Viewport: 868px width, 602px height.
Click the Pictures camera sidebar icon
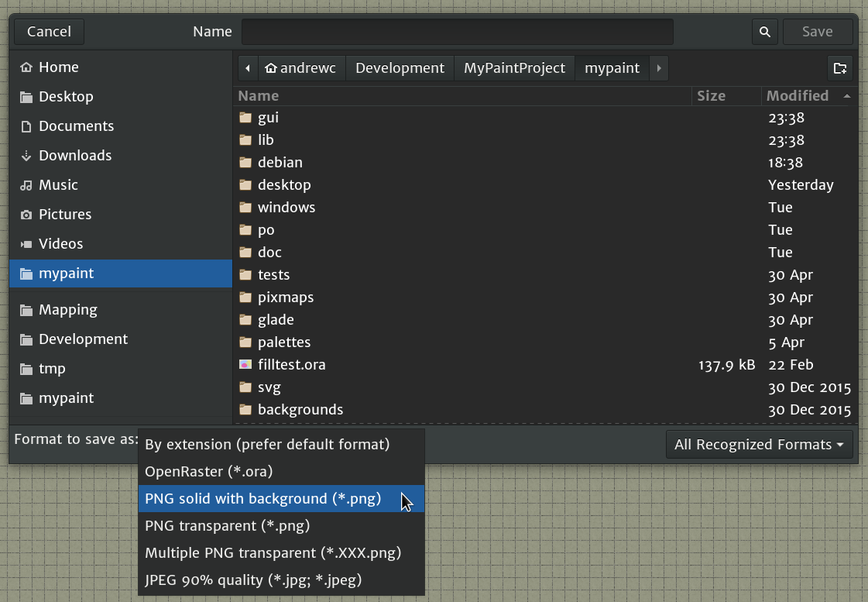tap(26, 215)
